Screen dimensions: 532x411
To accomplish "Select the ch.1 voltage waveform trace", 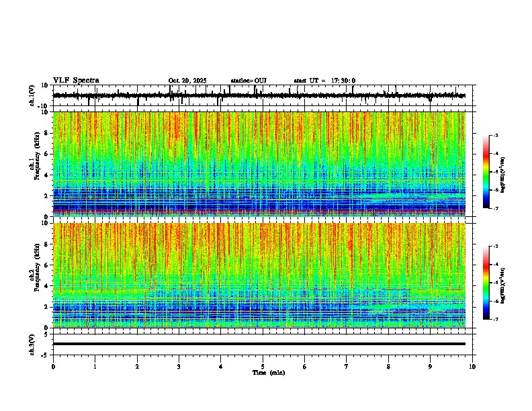I will coord(259,95).
